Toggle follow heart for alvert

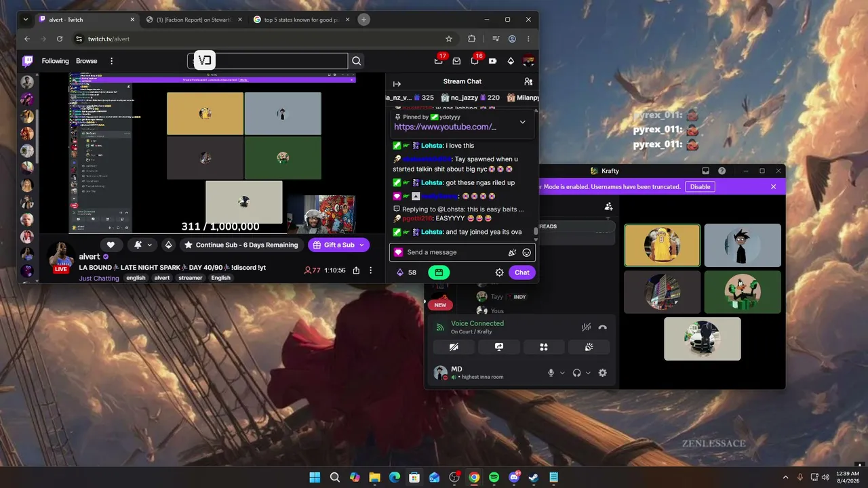pos(111,245)
